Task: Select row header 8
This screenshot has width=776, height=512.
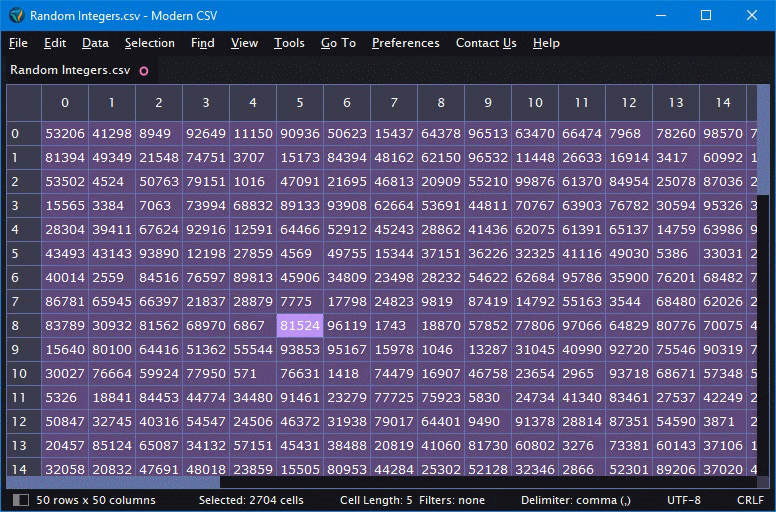Action: coord(24,326)
